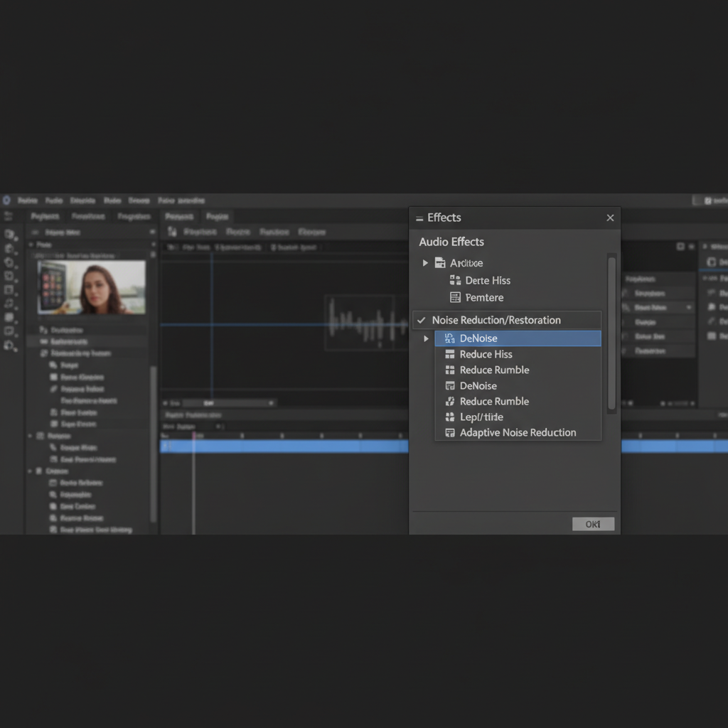Viewport: 728px width, 728px height.
Task: Select the Lep[/tiide effect icon
Action: pos(449,417)
